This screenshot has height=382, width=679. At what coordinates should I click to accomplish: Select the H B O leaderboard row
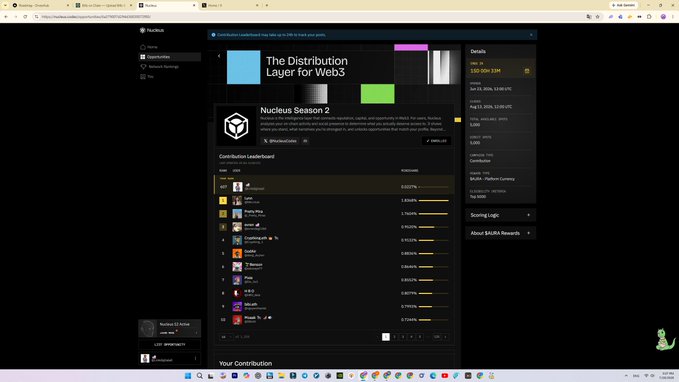click(x=334, y=293)
